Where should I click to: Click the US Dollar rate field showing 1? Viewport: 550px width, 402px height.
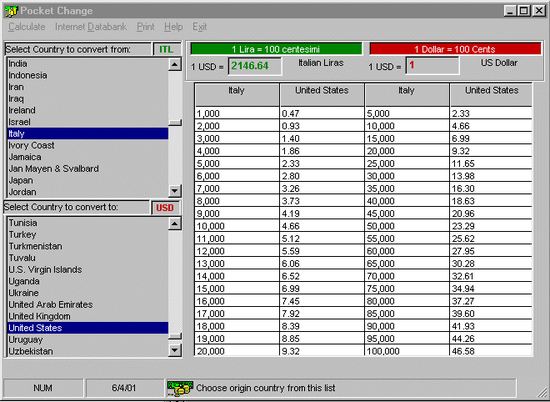432,66
